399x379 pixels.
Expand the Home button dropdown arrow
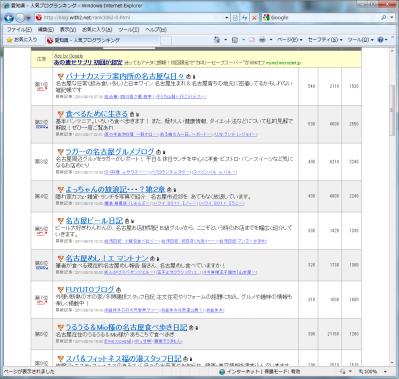[226, 40]
